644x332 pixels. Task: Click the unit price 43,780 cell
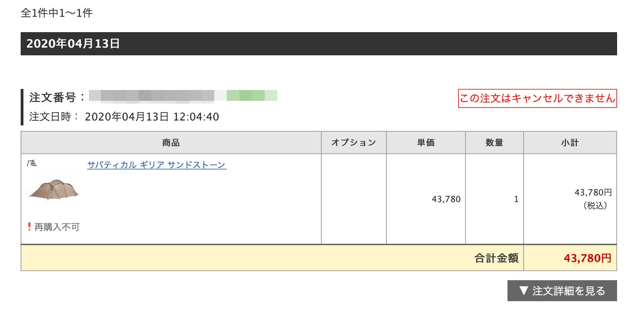click(x=446, y=199)
